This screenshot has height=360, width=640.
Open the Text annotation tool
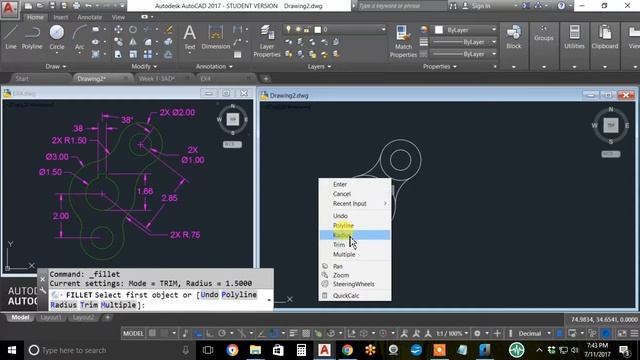[x=189, y=38]
